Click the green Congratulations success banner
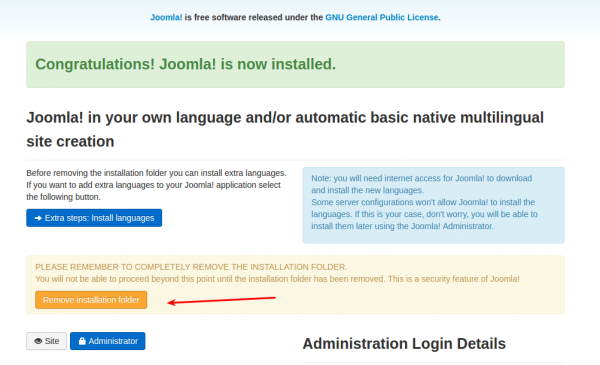Viewport: 600px width, 365px height. pyautogui.click(x=295, y=65)
